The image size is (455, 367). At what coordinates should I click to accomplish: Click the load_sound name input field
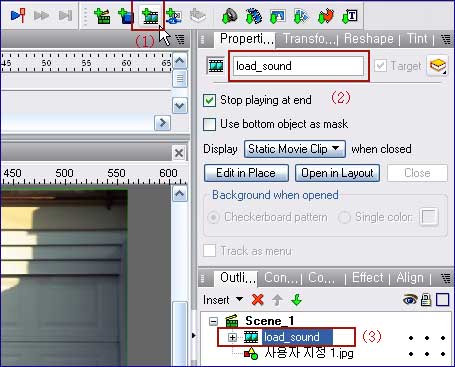pyautogui.click(x=298, y=66)
